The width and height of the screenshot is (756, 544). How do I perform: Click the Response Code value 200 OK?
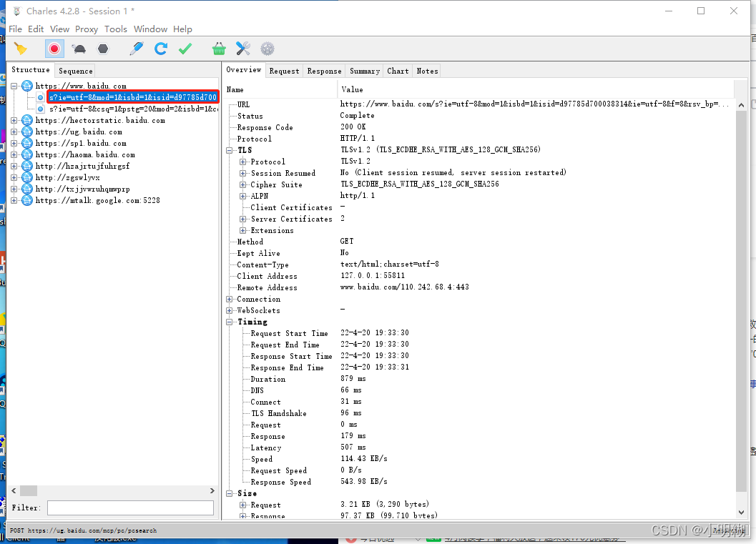(x=353, y=127)
